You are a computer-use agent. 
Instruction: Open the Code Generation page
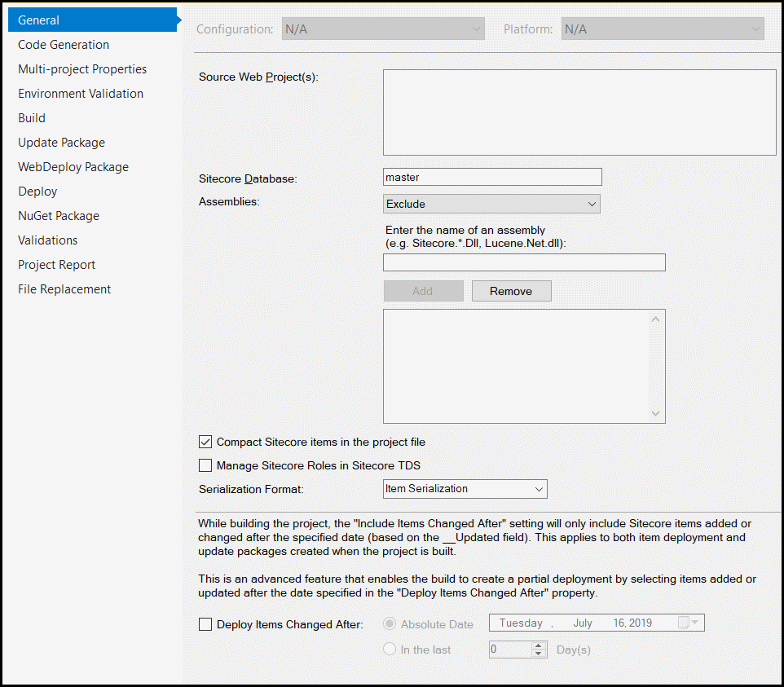tap(64, 45)
